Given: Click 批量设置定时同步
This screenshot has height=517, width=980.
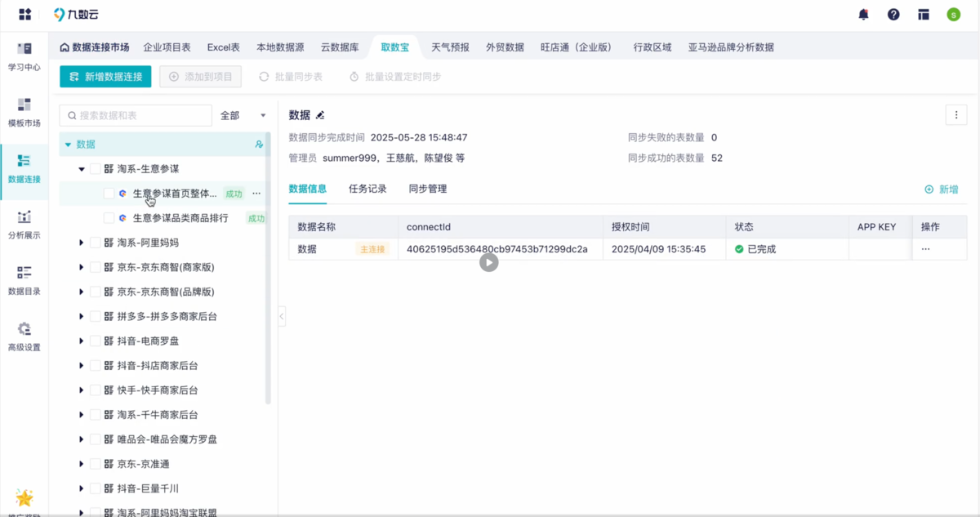Looking at the screenshot, I should pyautogui.click(x=395, y=77).
